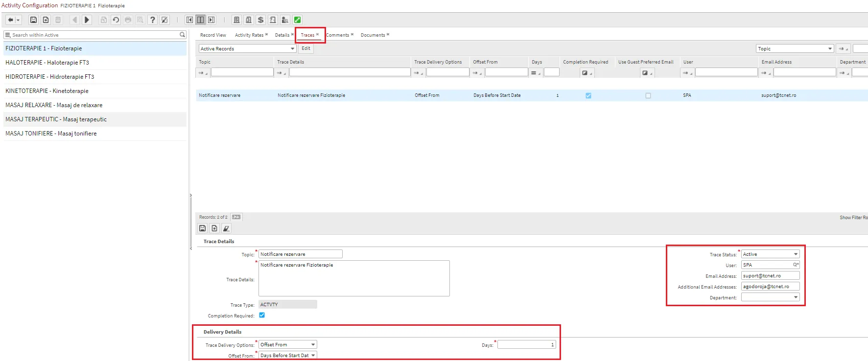Save the trace using the lower save icon

(x=203, y=228)
